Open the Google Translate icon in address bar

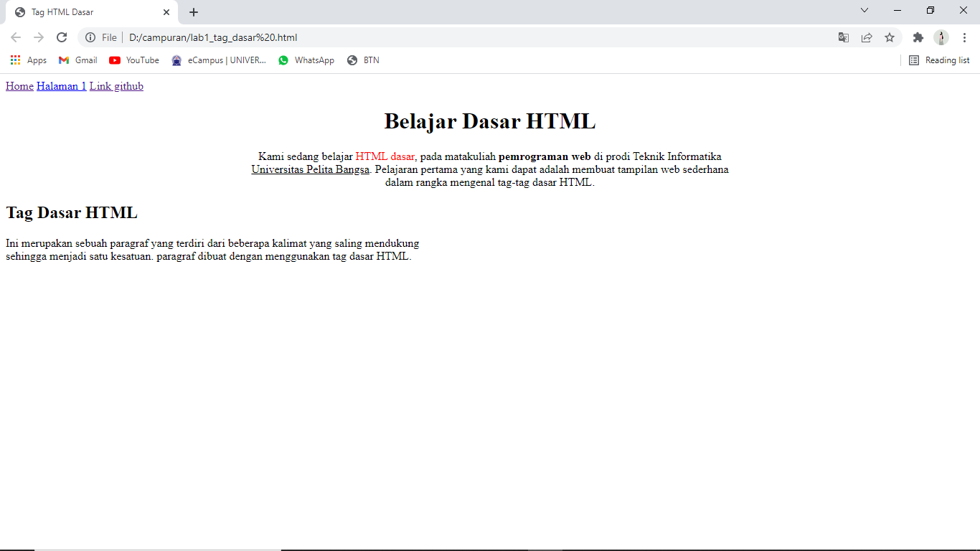pyautogui.click(x=844, y=37)
